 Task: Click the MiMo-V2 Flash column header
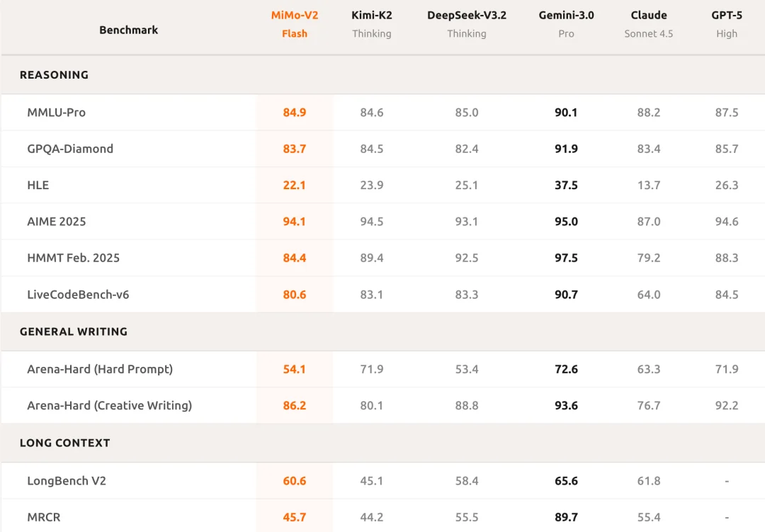(x=294, y=24)
